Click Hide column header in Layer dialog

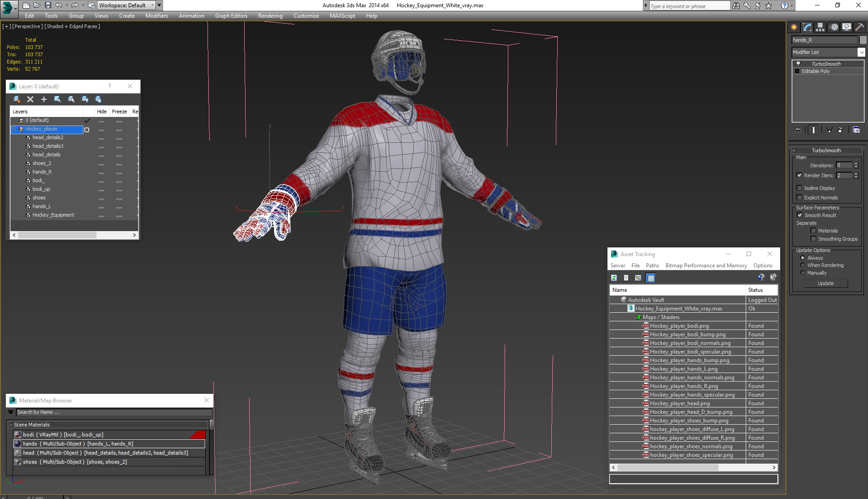pos(102,111)
